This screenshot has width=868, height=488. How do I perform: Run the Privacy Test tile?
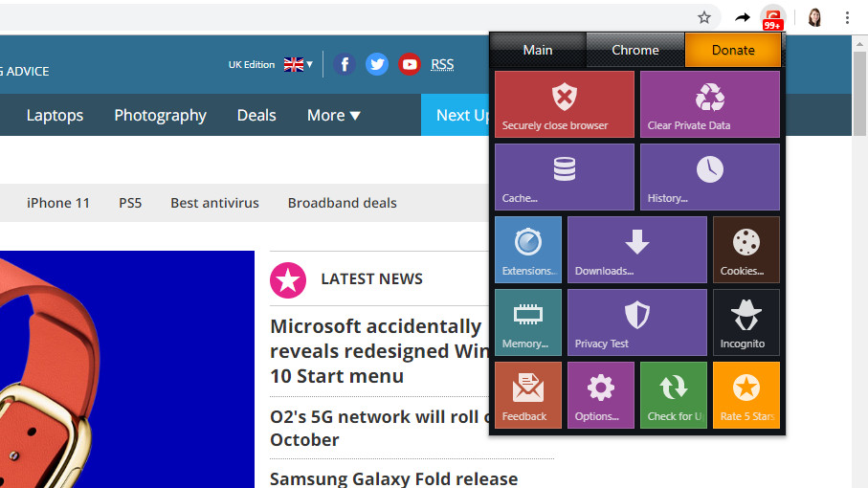(637, 322)
